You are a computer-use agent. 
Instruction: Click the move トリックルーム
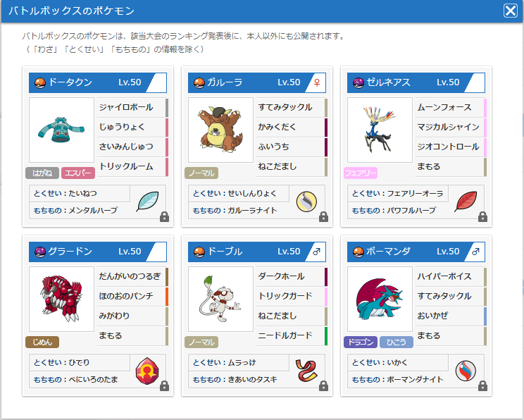(132, 166)
